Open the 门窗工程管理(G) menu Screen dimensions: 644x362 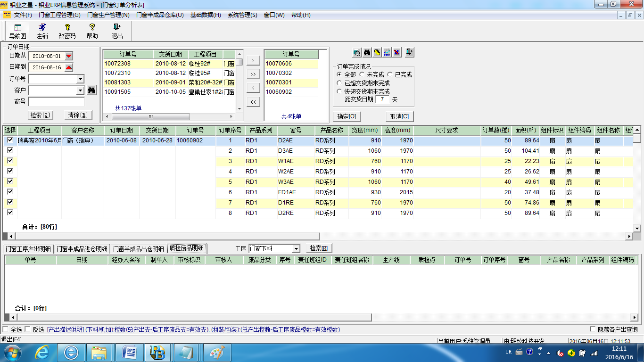(59, 15)
